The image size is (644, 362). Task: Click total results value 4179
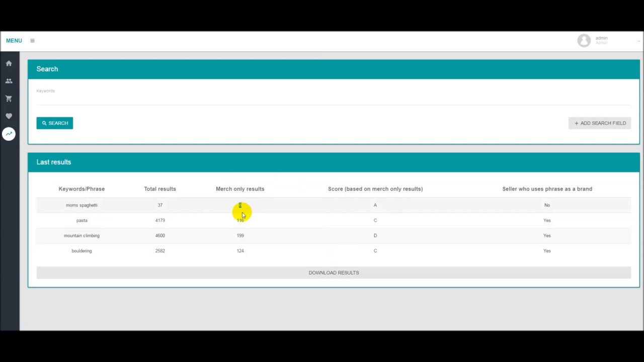click(160, 220)
